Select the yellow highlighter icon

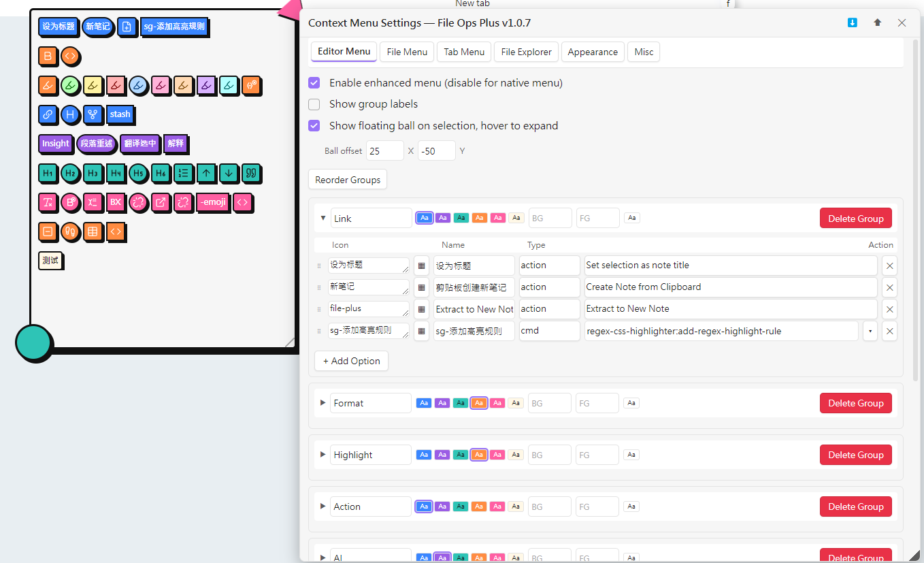(93, 85)
